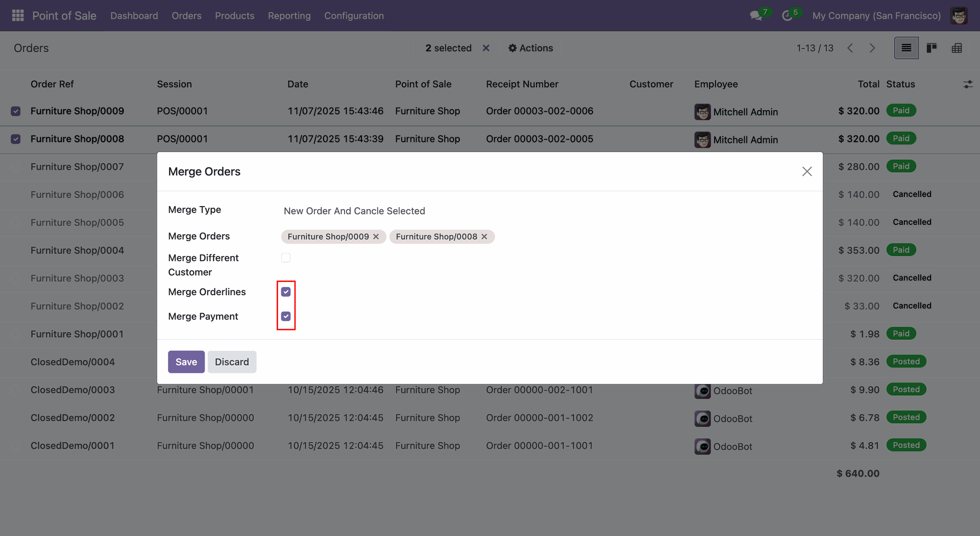Open the apps grid menu icon

point(18,16)
